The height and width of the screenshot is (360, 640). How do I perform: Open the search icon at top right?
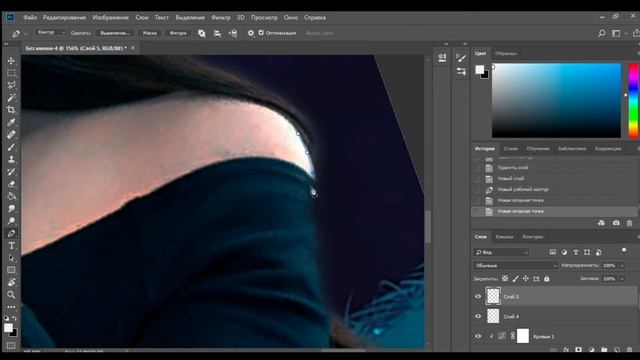602,33
